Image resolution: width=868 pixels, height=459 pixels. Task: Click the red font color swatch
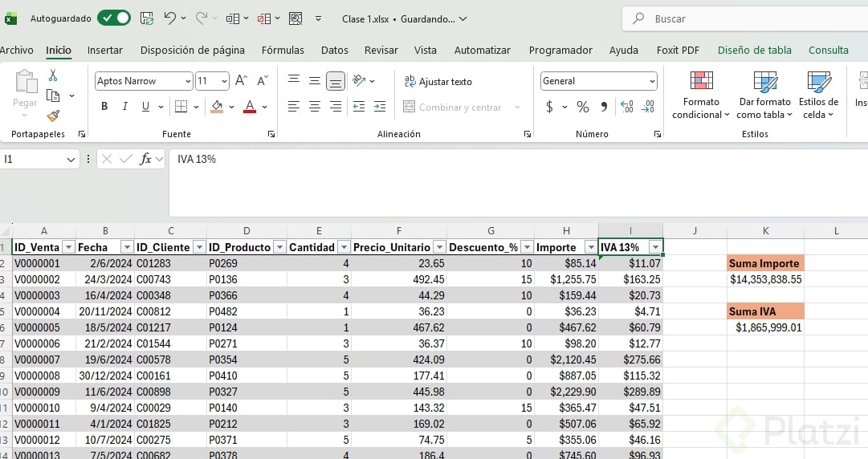click(x=250, y=107)
